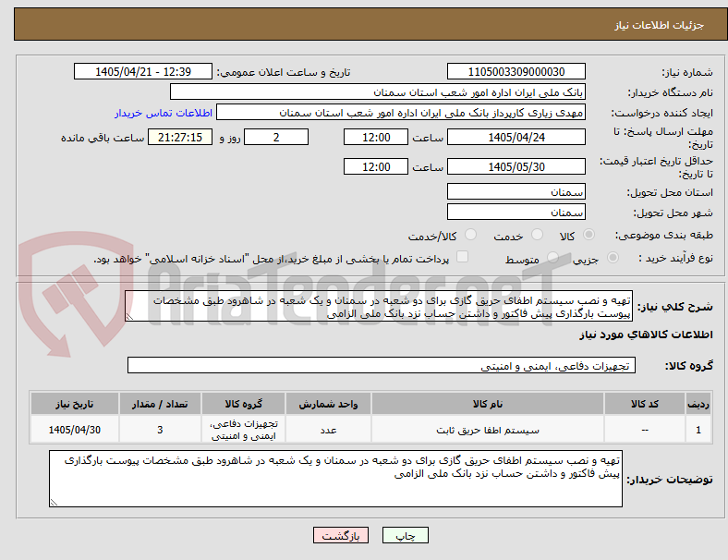Click the remaining days field showing 2

[x=276, y=138]
